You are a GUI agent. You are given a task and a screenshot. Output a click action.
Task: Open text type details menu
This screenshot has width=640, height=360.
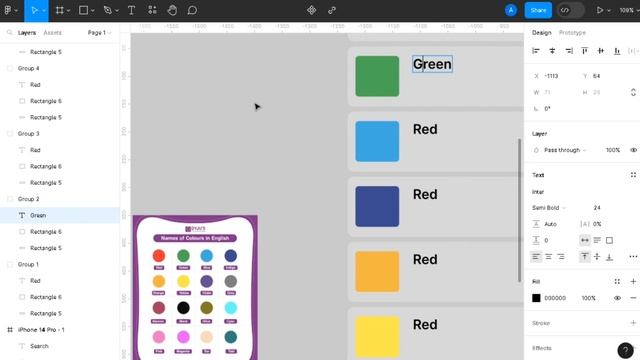[633, 257]
